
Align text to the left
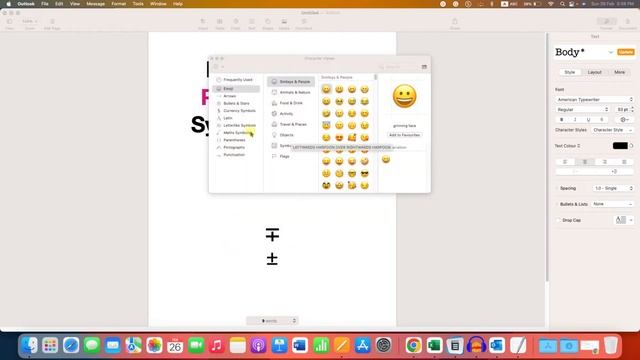click(565, 162)
